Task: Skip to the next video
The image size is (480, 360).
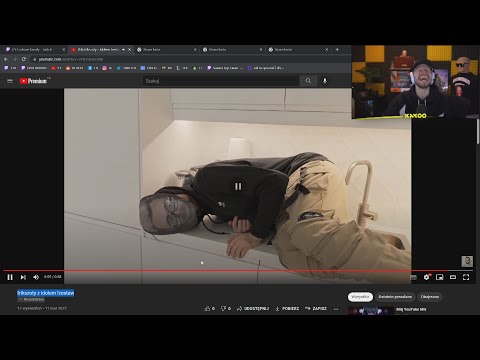Action: 23,277
